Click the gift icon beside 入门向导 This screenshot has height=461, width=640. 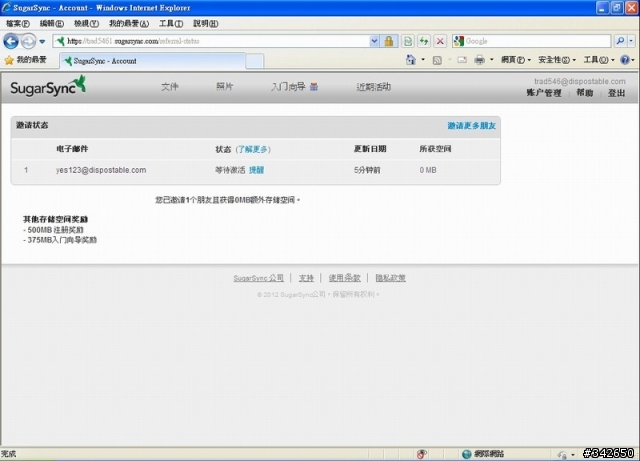click(314, 87)
